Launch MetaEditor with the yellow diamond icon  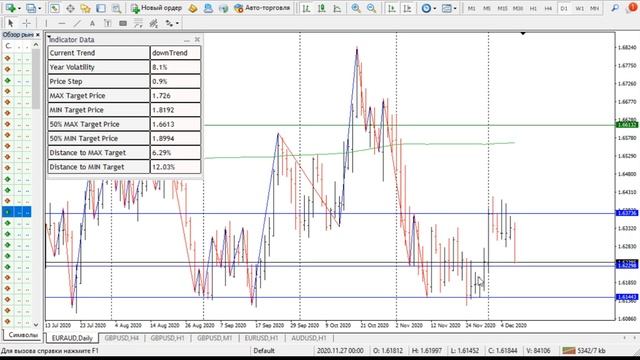click(x=193, y=8)
